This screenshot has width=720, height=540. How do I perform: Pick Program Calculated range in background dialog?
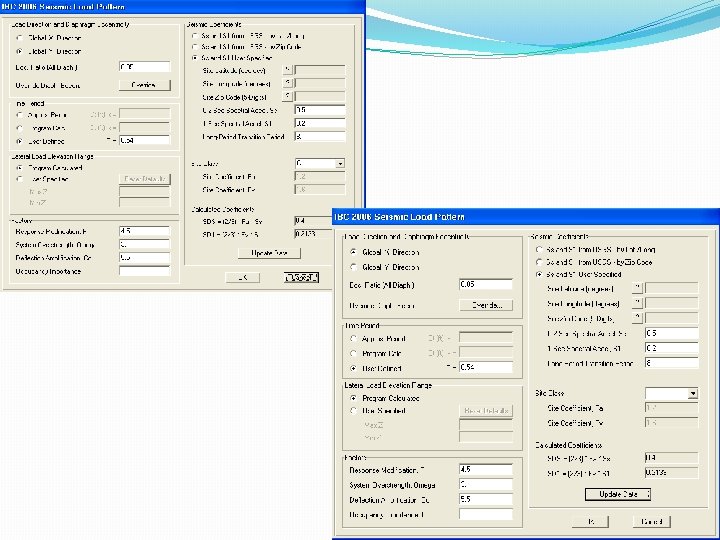[x=19, y=168]
